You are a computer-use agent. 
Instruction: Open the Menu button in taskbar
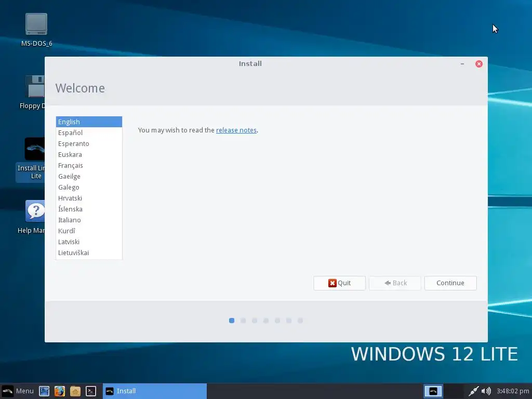(18, 391)
